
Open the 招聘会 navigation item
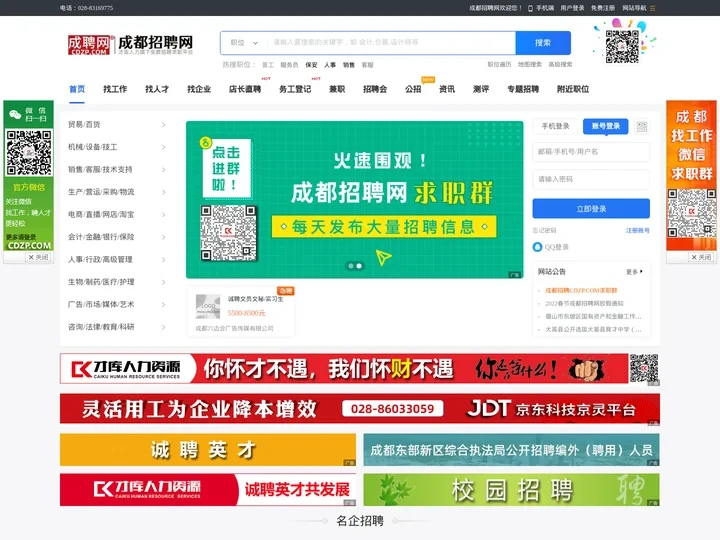click(375, 89)
